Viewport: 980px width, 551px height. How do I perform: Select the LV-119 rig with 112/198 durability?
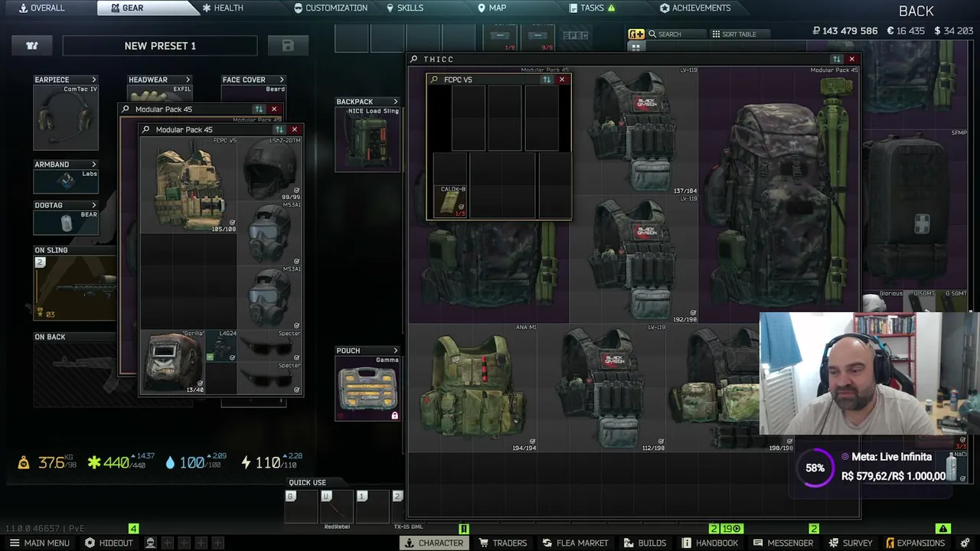[602, 388]
